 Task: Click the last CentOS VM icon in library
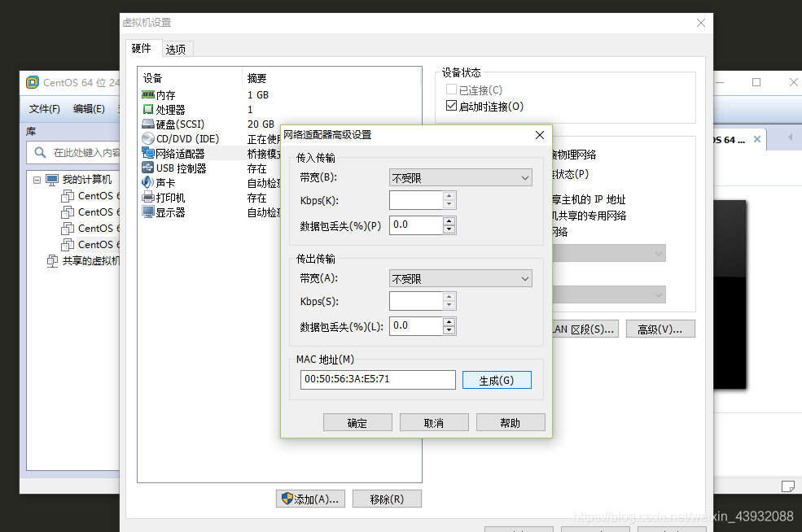tap(68, 244)
